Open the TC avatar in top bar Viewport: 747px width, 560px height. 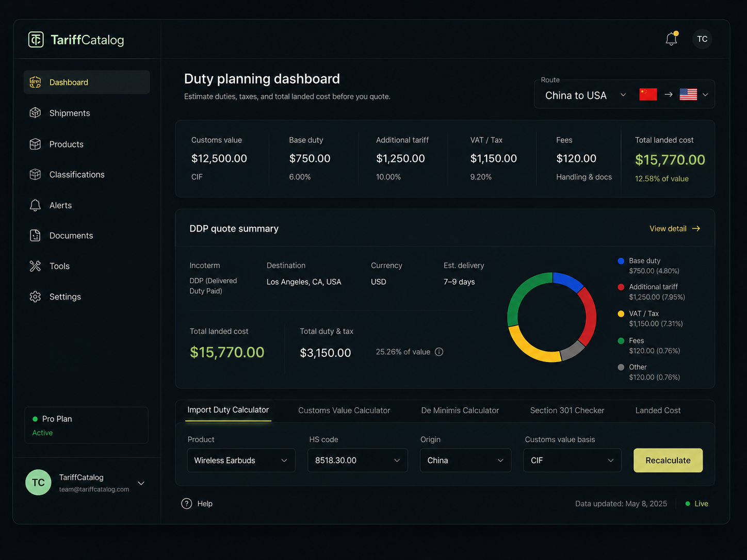click(x=702, y=39)
